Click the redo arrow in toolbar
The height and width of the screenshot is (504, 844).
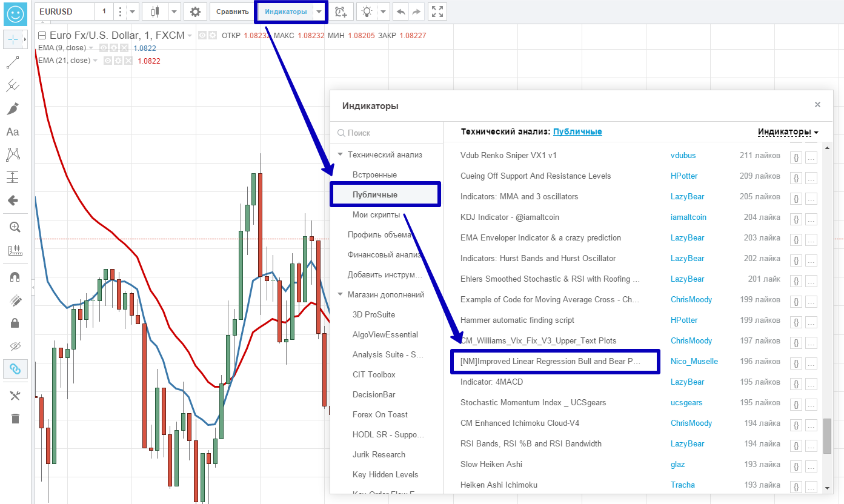pos(416,12)
